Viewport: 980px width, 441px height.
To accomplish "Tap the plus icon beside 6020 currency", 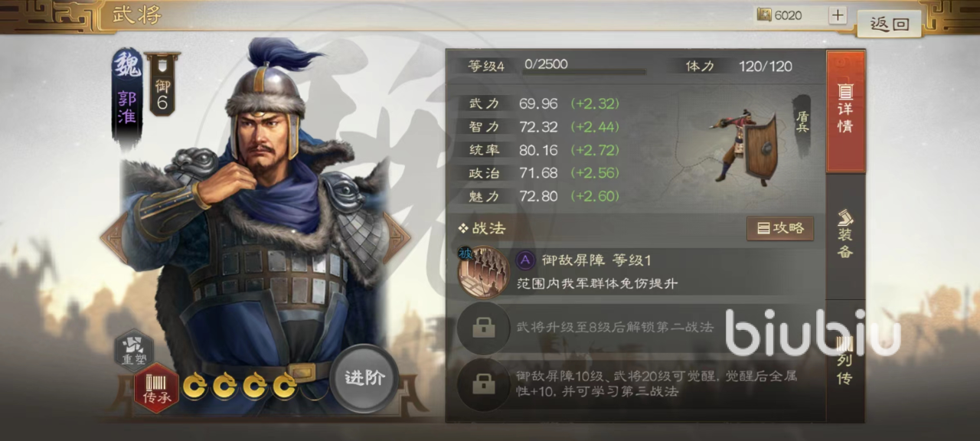I will (x=838, y=15).
